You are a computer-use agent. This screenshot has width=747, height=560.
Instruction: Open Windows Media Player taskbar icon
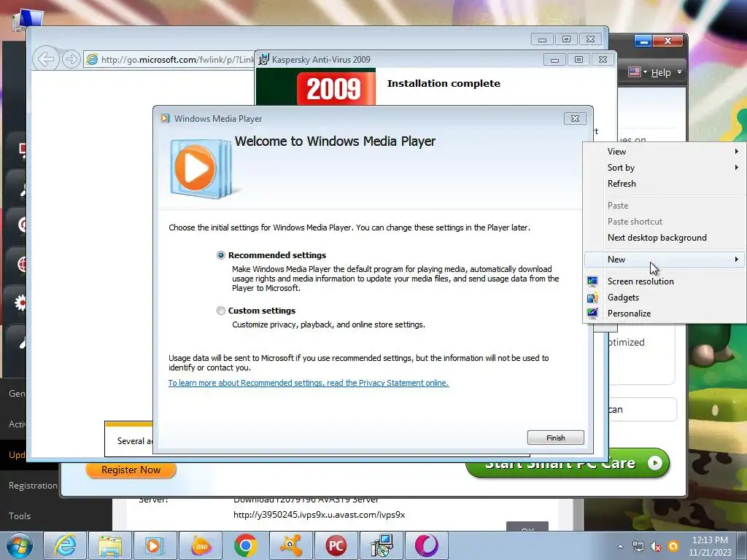click(155, 545)
